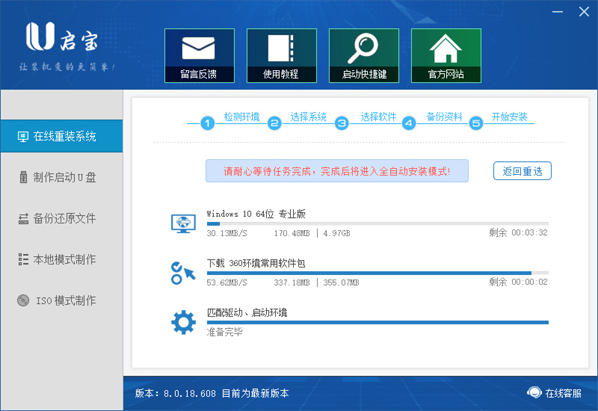Open 备份还原文件 in the sidebar
The width and height of the screenshot is (598, 411).
(62, 218)
